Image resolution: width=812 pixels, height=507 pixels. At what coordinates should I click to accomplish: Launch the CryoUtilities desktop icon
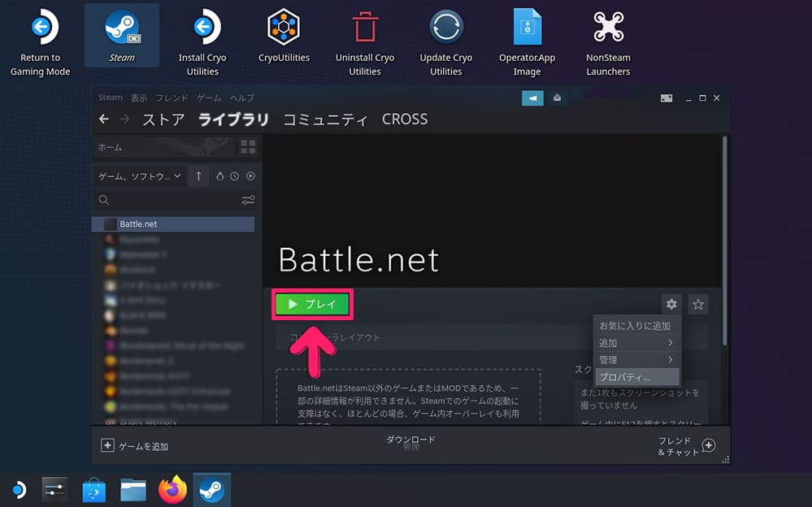[x=284, y=37]
